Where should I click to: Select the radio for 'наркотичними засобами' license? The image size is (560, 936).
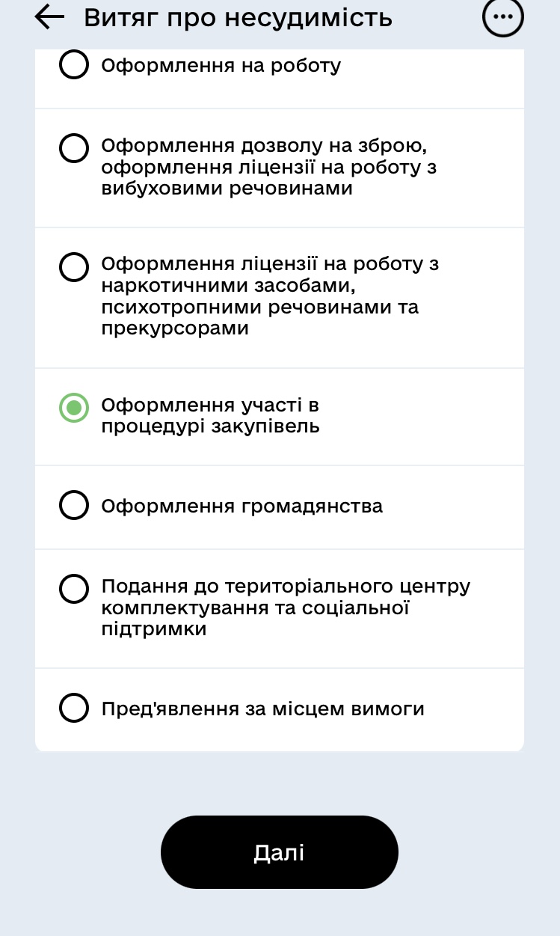coord(73,267)
